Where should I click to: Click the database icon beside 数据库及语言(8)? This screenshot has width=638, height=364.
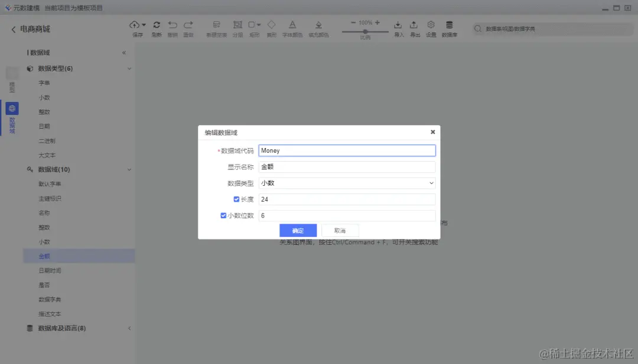pos(30,328)
